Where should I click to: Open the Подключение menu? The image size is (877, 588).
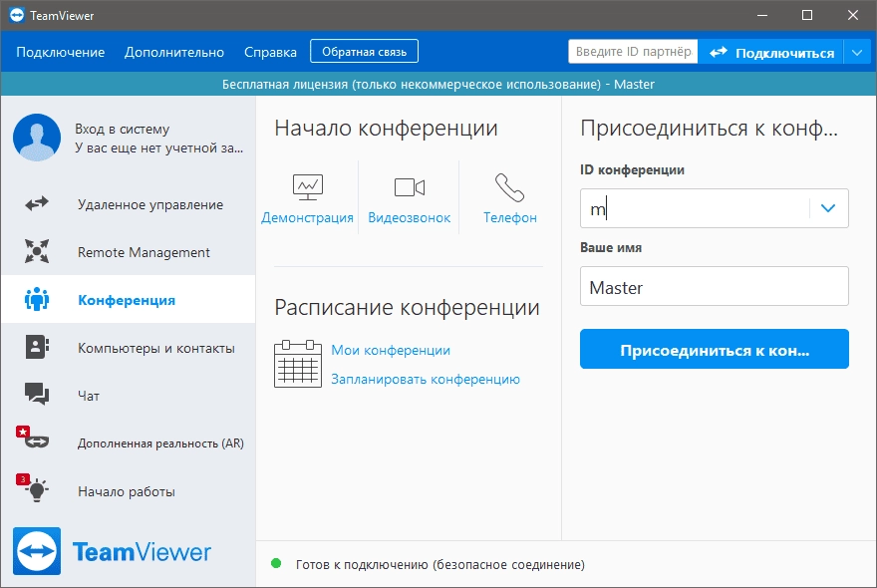click(61, 52)
